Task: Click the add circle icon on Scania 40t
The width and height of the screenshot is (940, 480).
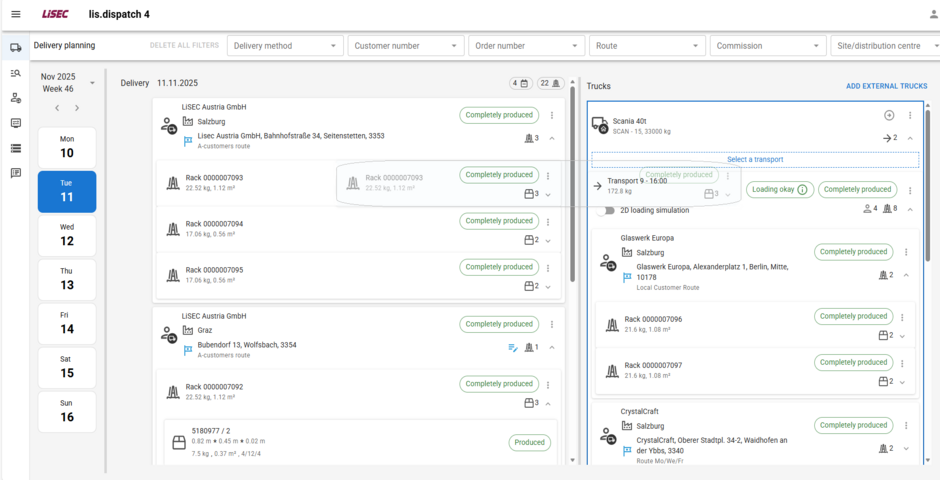Action: point(889,116)
